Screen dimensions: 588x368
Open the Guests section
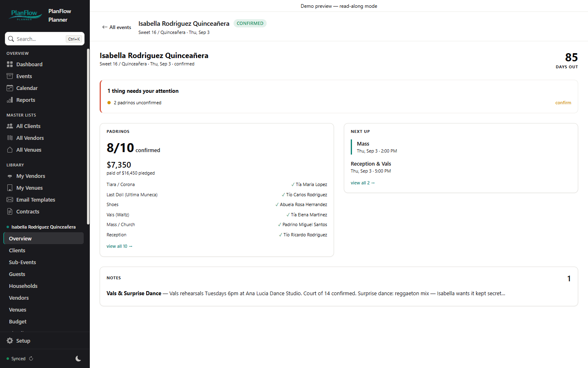click(43, 274)
